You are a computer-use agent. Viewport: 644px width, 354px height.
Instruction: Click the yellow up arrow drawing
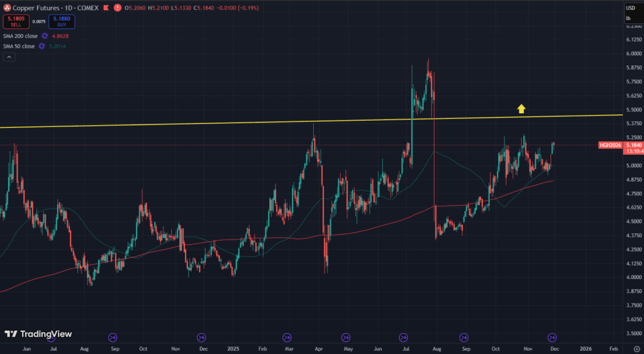pyautogui.click(x=521, y=109)
